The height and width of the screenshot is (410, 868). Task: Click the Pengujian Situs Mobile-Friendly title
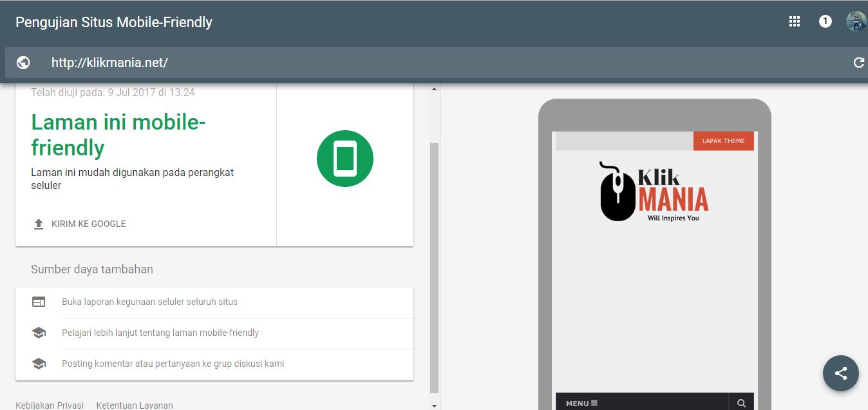click(114, 22)
